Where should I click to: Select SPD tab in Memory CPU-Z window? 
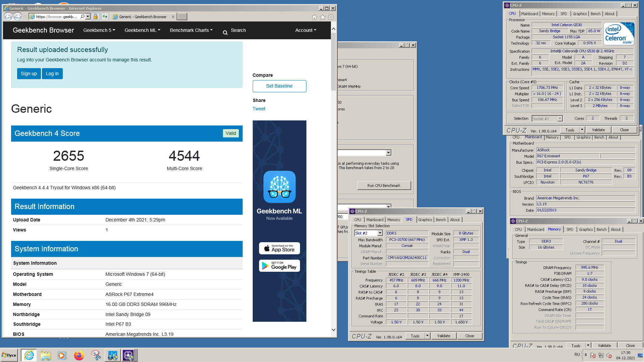click(x=570, y=229)
